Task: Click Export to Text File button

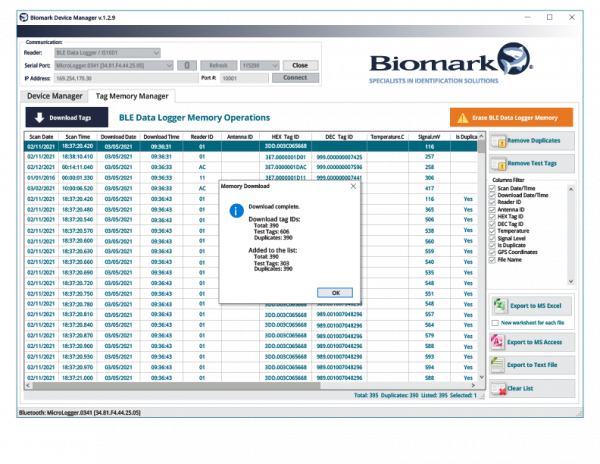Action: click(532, 365)
